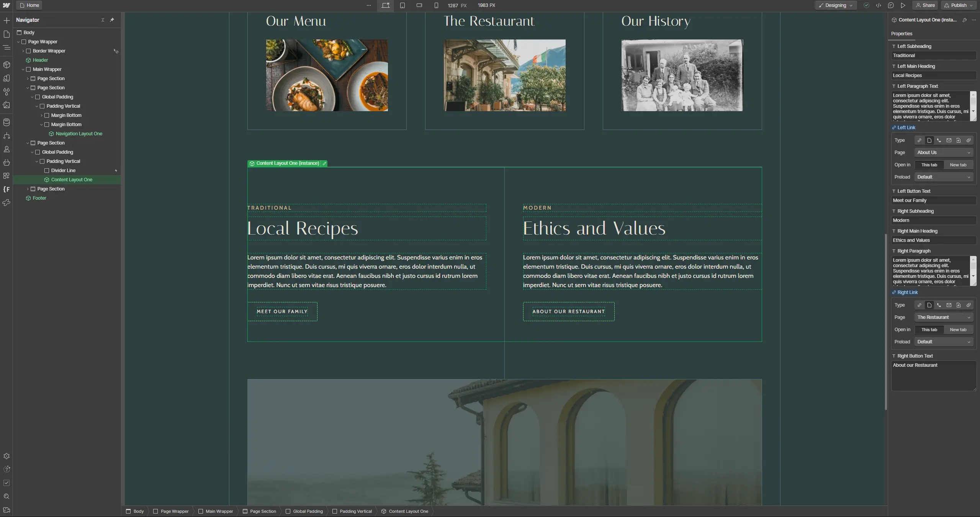Open the About Us page dropdown
This screenshot has width=980, height=517.
tap(944, 153)
